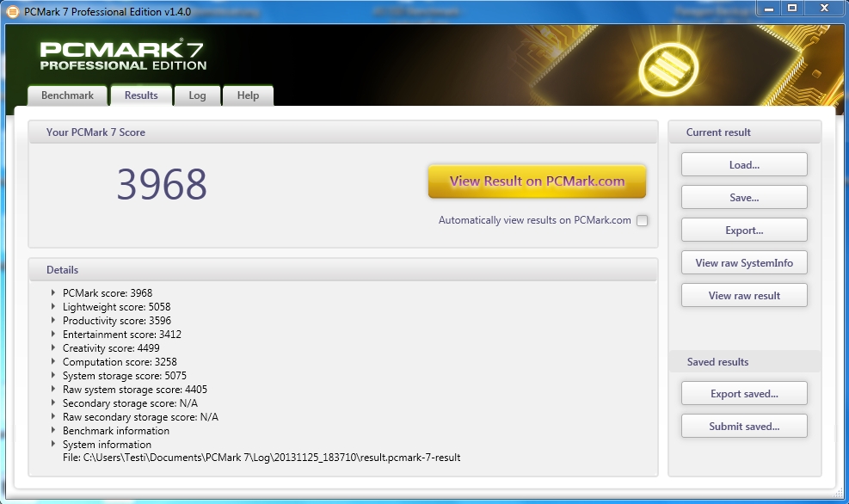Expand the Benchmark information row

pos(53,430)
